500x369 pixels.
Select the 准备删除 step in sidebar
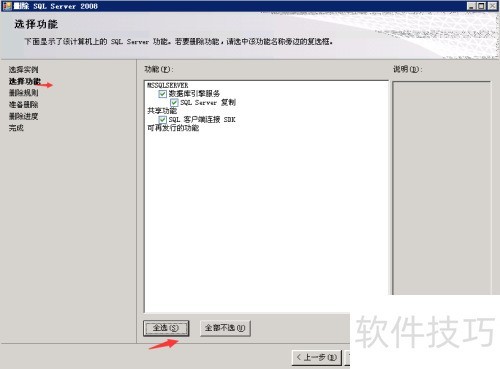tap(23, 105)
